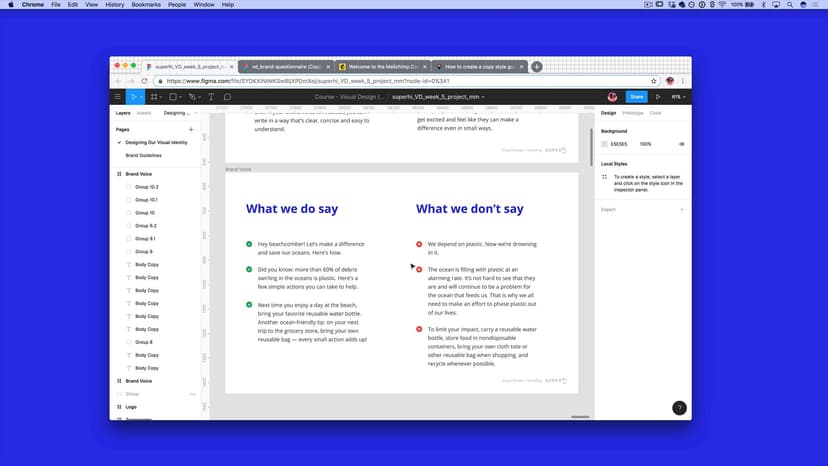Image resolution: width=828 pixels, height=466 pixels.
Task: Open the Figma hamburger main menu
Action: coord(118,97)
